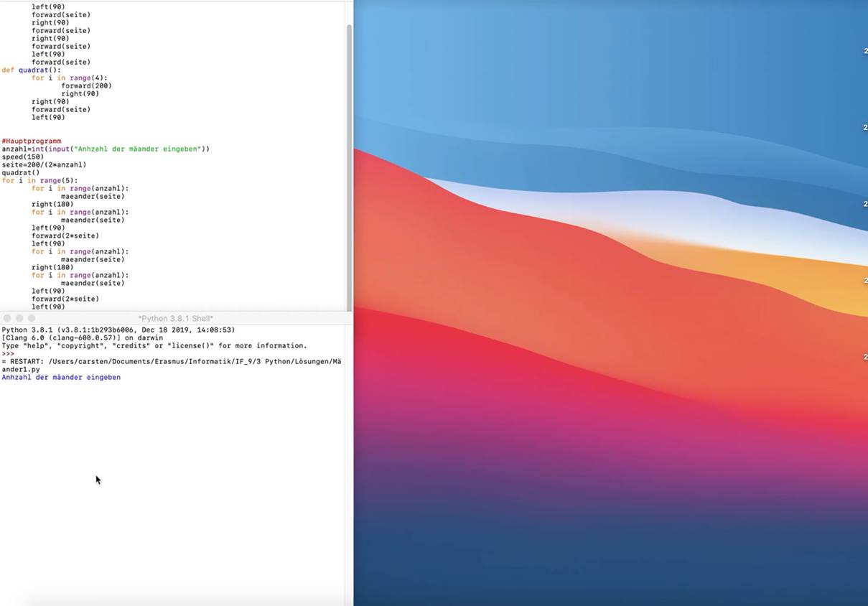The width and height of the screenshot is (868, 606).
Task: Place cursor on the '#Hauptprogramm' comment line
Action: (x=32, y=141)
